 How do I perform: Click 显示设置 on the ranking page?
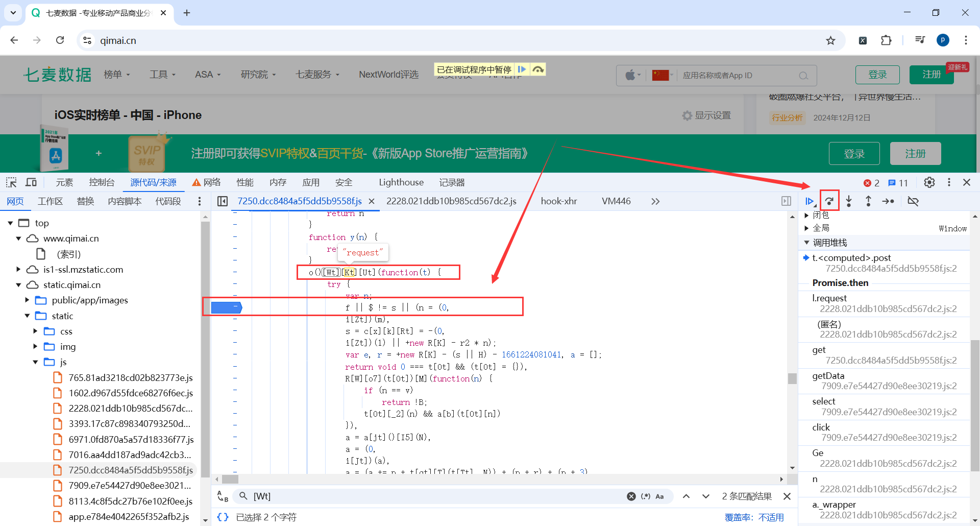(x=707, y=115)
